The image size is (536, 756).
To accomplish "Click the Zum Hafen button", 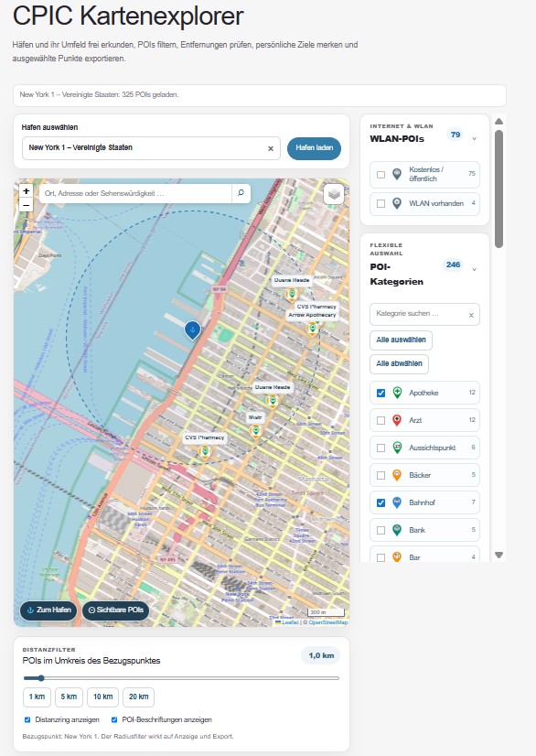I will click(48, 610).
